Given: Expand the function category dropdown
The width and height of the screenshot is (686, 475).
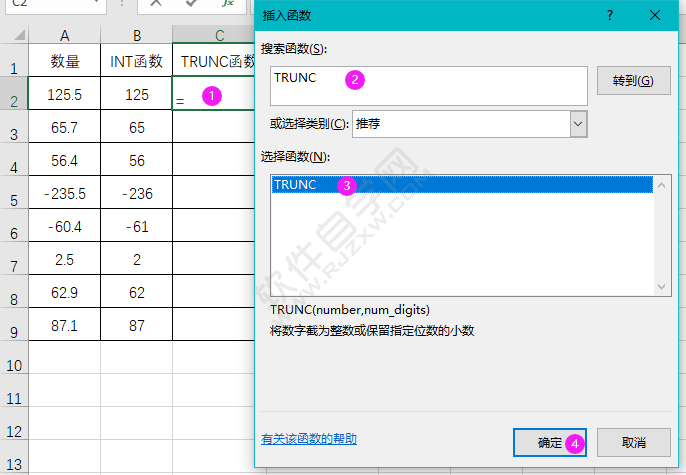Looking at the screenshot, I should (x=577, y=124).
